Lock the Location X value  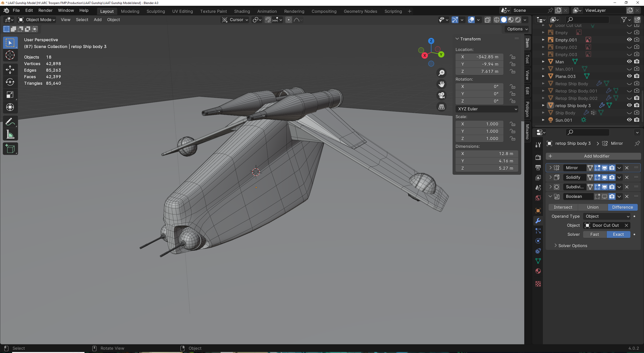click(512, 57)
